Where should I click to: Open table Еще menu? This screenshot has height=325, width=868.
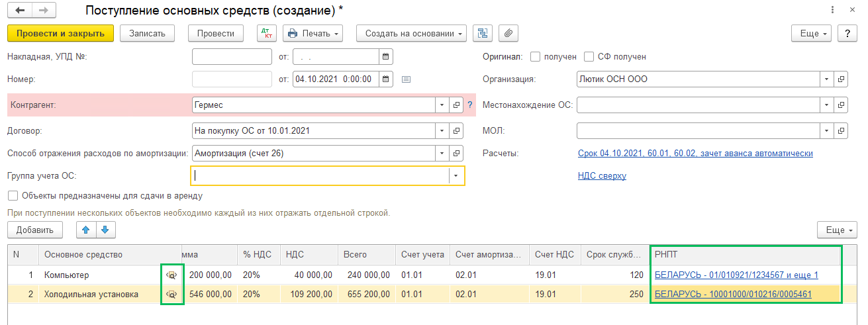(838, 230)
